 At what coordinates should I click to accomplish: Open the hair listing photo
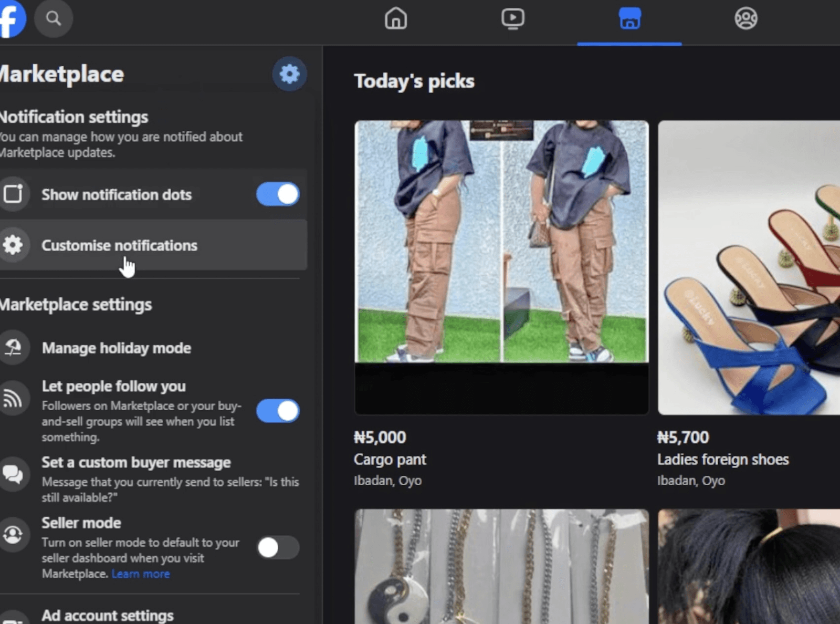point(749,566)
